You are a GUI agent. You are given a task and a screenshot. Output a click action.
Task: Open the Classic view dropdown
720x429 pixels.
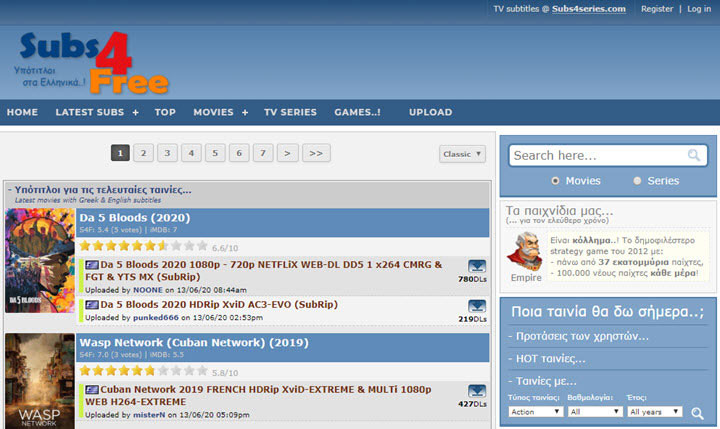(x=462, y=154)
